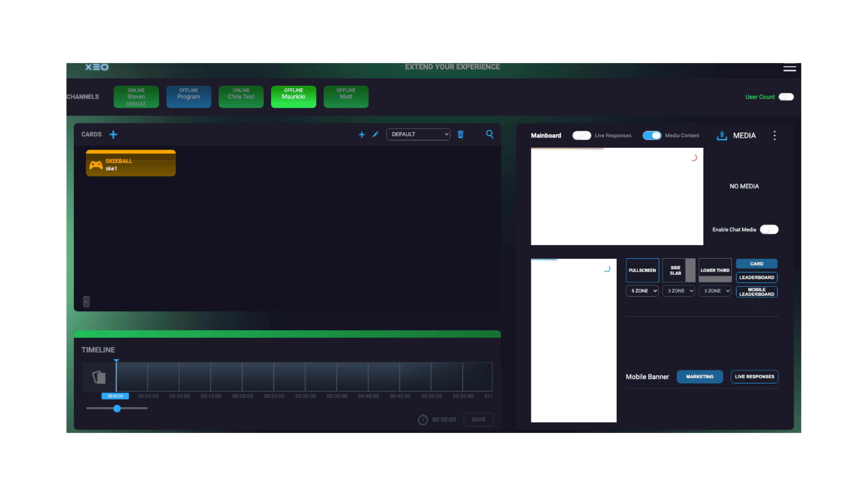The height and width of the screenshot is (496, 868).
Task: Click the 00:00:00 playhead time label
Action: [x=115, y=396]
